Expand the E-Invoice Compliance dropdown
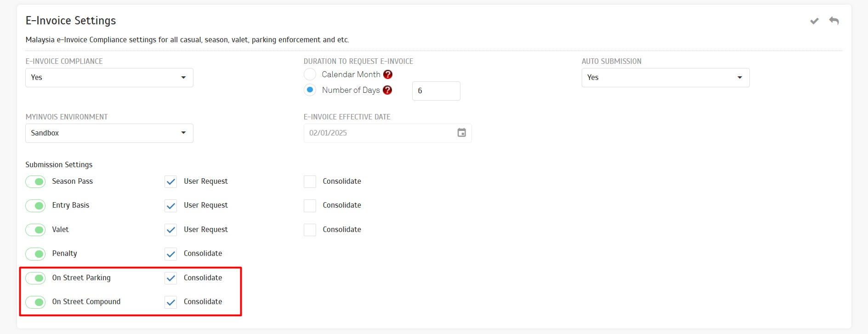Image resolution: width=868 pixels, height=334 pixels. tap(109, 78)
